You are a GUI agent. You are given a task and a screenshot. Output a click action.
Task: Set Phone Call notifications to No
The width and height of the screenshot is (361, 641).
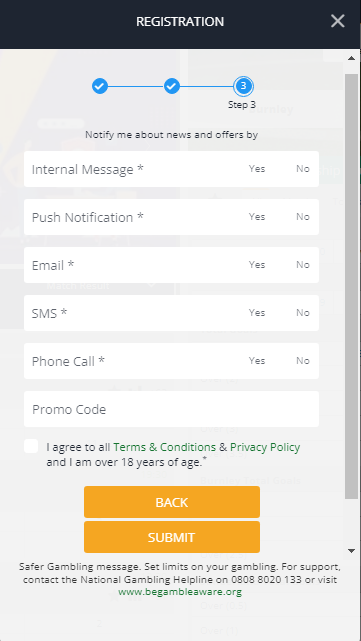click(x=303, y=361)
